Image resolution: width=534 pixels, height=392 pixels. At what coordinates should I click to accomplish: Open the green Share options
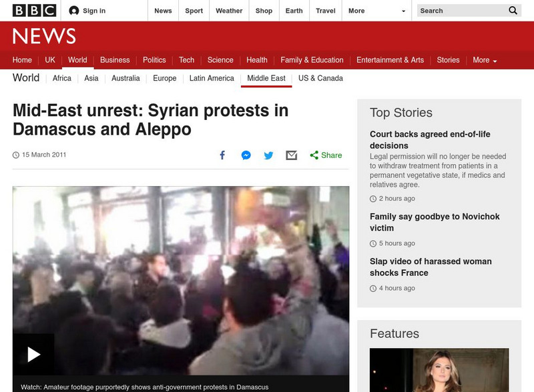[x=326, y=155]
